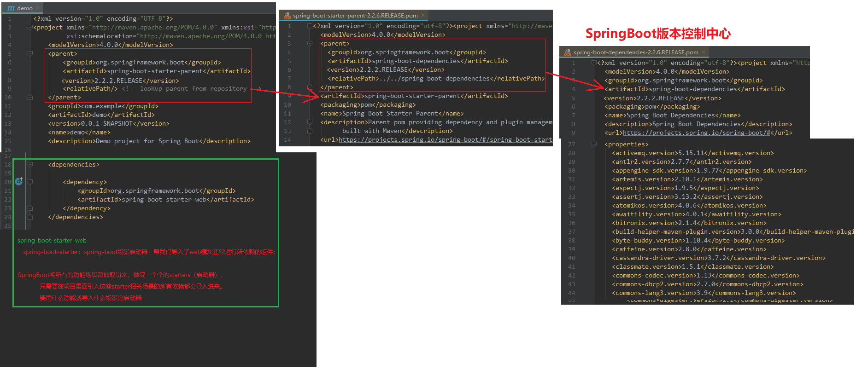Select the demo editor tab

coord(23,8)
